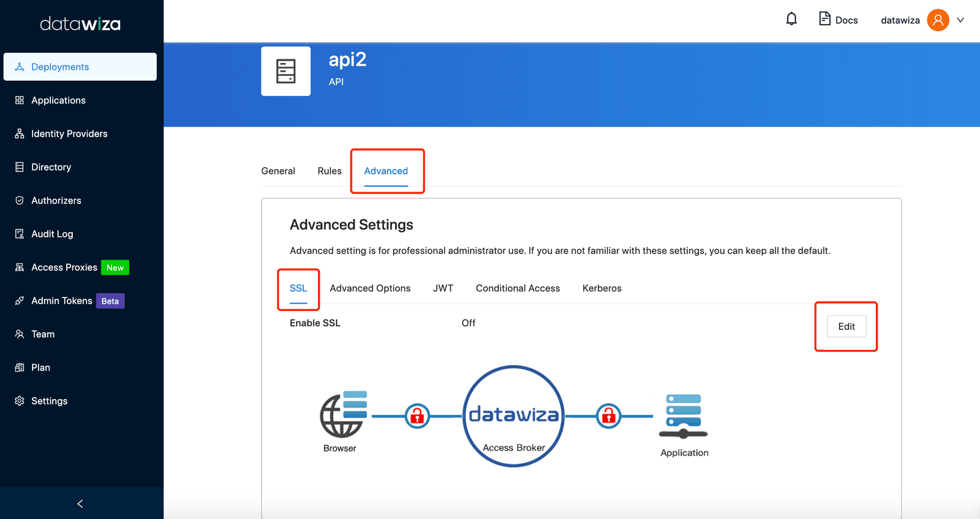Go to Team in the sidebar
This screenshot has height=519, width=980.
(x=43, y=334)
